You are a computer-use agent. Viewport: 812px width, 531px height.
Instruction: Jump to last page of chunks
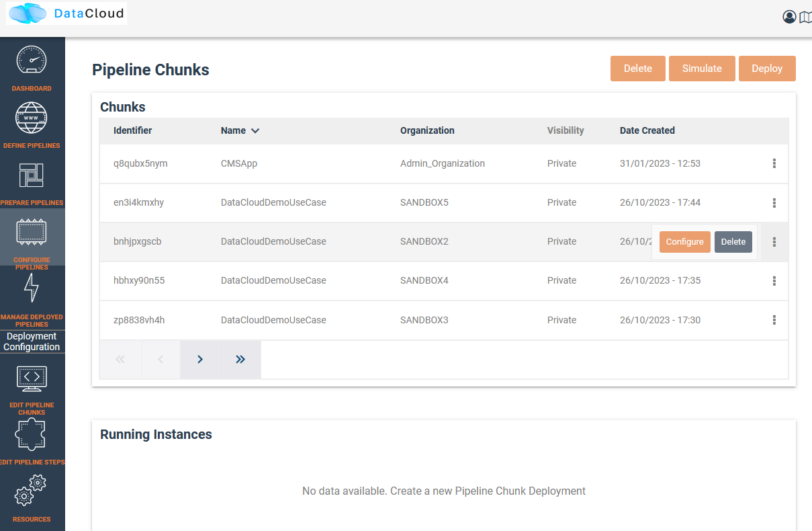[x=240, y=360]
